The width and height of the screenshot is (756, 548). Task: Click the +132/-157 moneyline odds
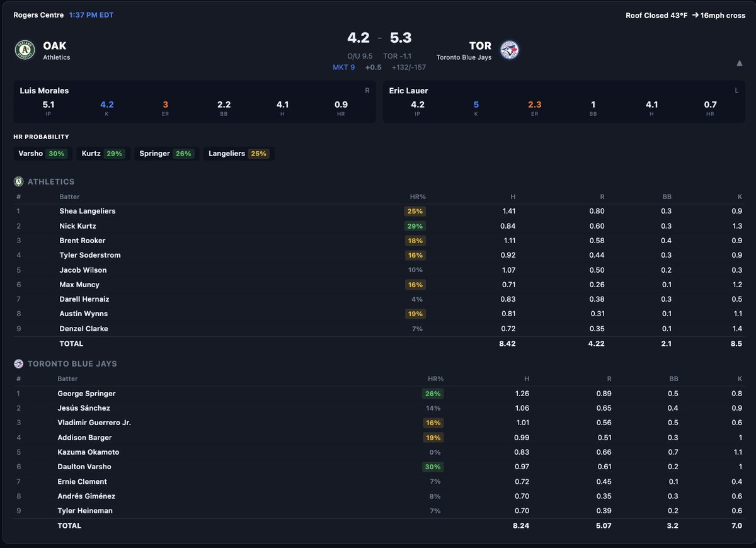409,67
